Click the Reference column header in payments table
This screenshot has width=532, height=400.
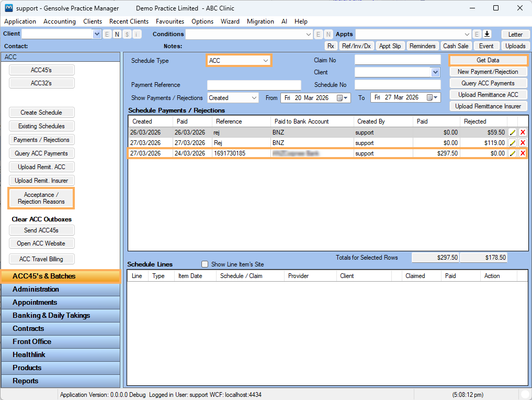[x=241, y=121]
